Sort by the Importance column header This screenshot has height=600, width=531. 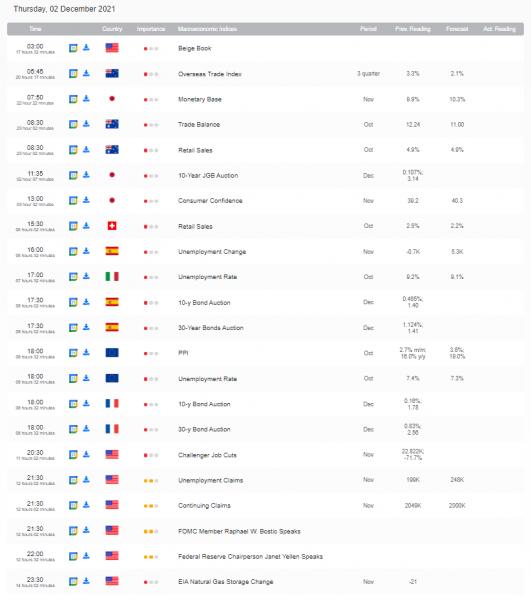tap(151, 29)
